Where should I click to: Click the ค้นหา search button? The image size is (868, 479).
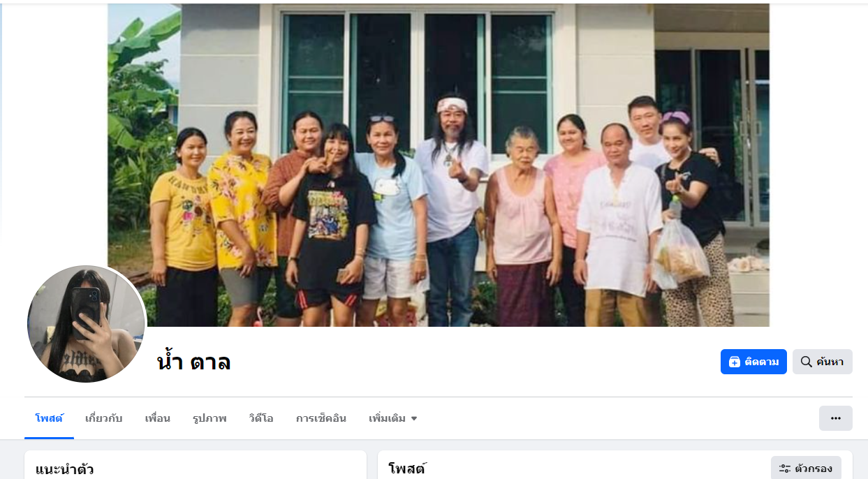point(822,362)
